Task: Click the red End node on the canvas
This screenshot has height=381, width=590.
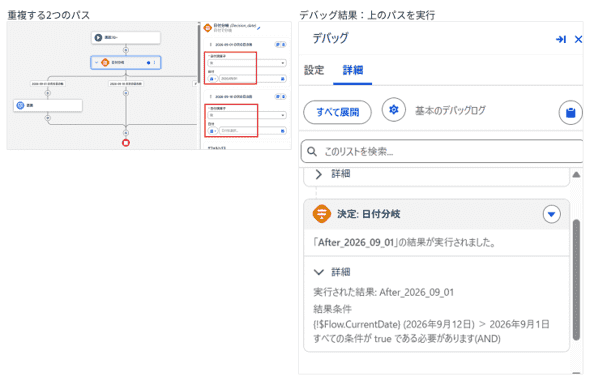Action: coord(126,143)
